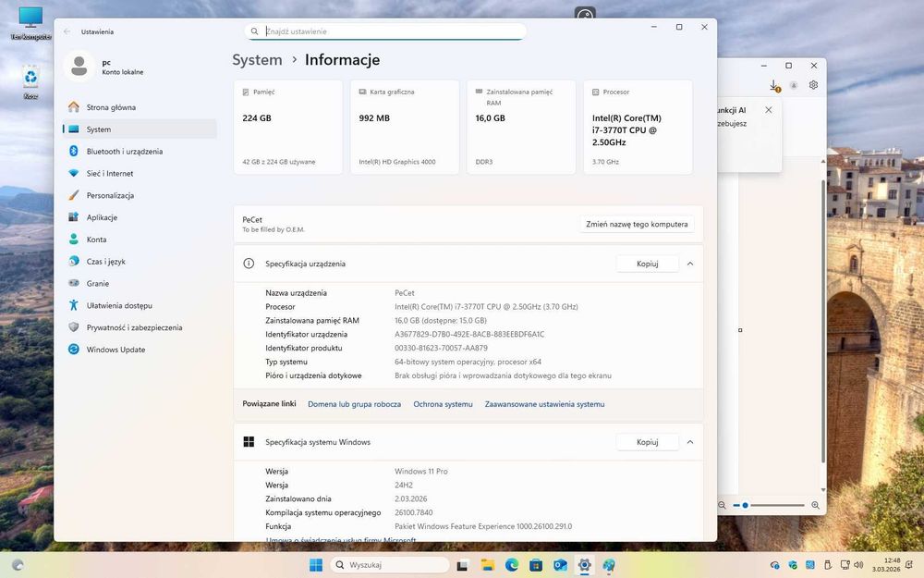Image resolution: width=924 pixels, height=578 pixels.
Task: Click scroll-up arrow of back window scrollbar
Action: point(823,162)
